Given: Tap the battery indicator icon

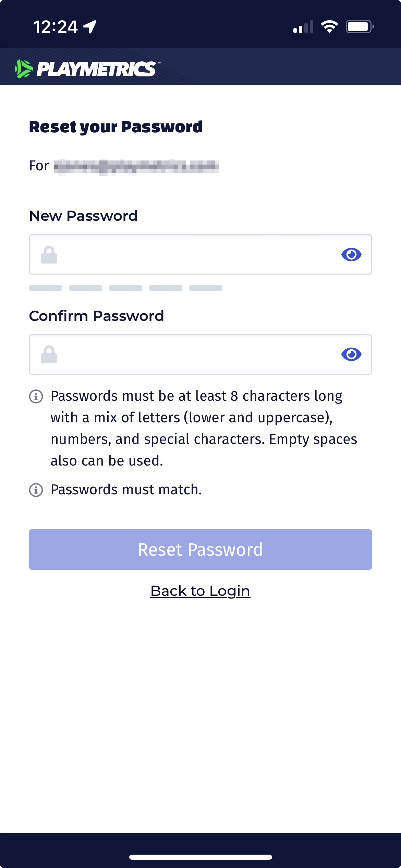Looking at the screenshot, I should (359, 27).
